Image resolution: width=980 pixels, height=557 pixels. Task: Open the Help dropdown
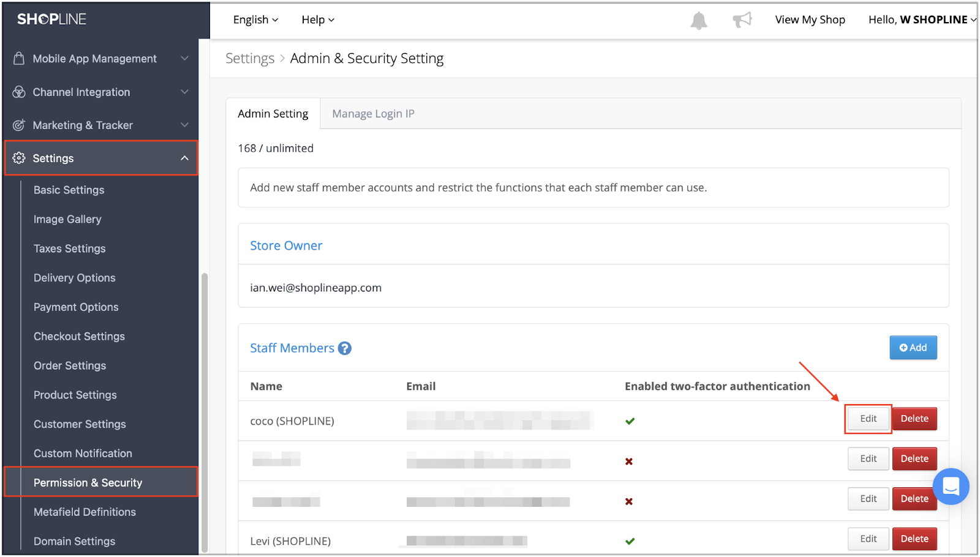point(318,20)
